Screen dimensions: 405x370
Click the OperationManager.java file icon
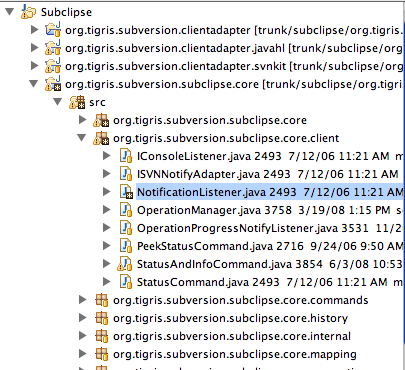click(x=126, y=210)
